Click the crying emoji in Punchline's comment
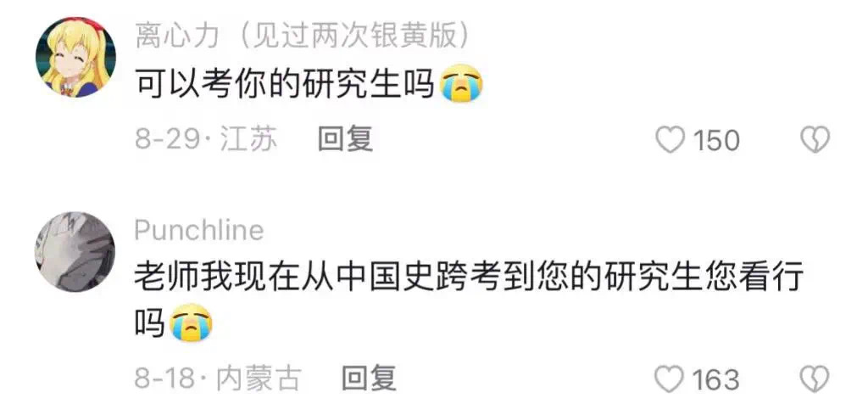The image size is (868, 415). [192, 322]
